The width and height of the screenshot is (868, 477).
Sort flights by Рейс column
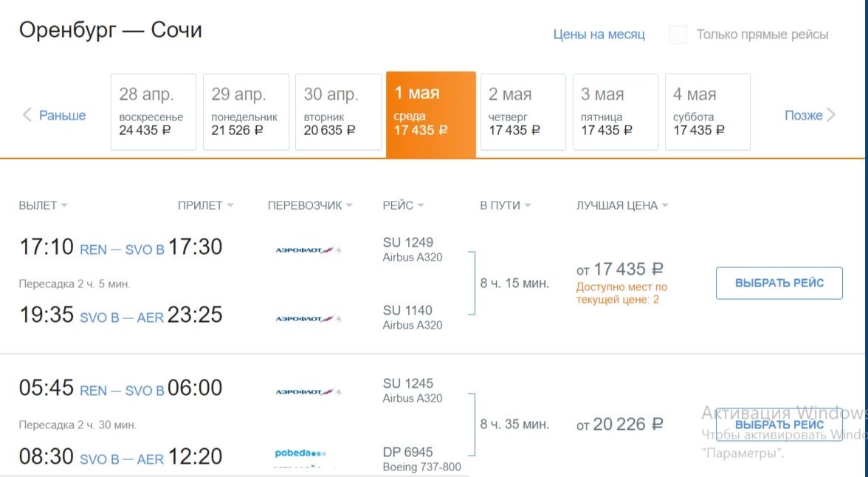tap(403, 205)
